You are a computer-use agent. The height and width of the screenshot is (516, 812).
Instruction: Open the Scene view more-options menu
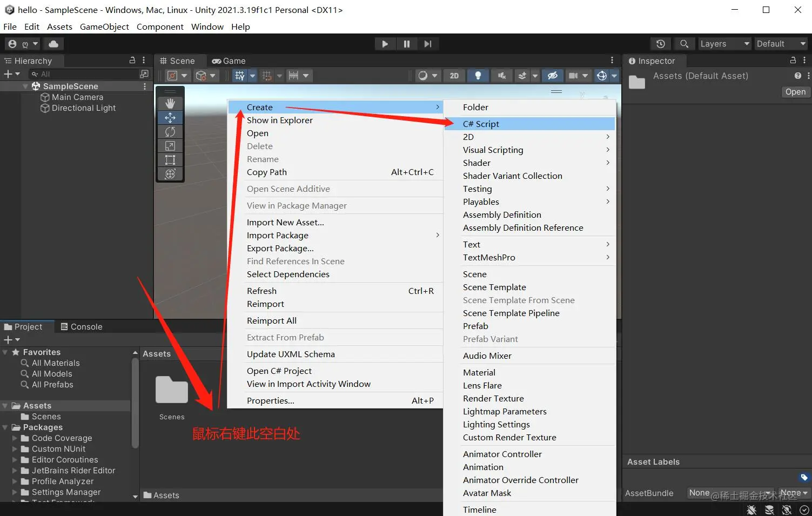point(612,61)
